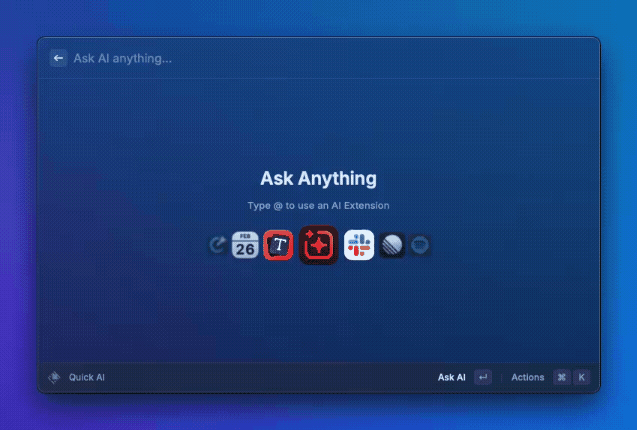Select the Slack extension icon
This screenshot has width=637, height=430.
click(359, 245)
